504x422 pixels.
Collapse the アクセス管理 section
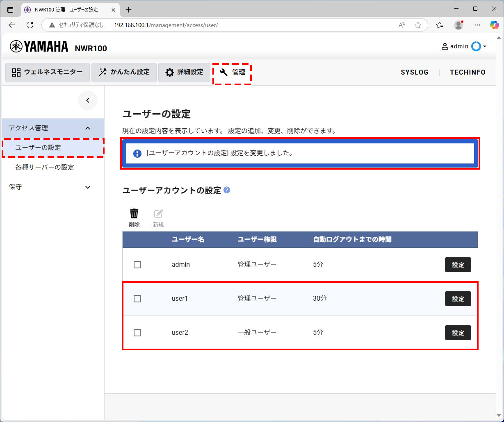click(87, 128)
